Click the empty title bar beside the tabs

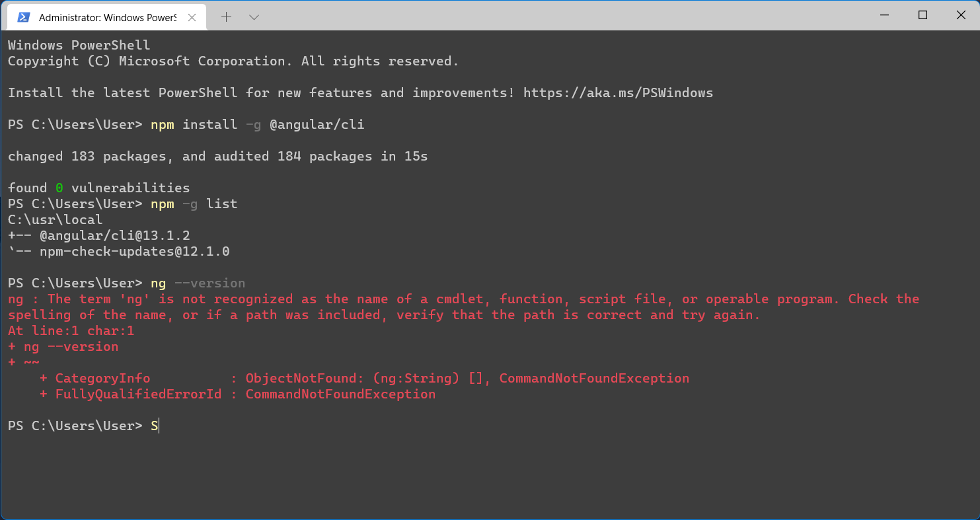(x=562, y=15)
